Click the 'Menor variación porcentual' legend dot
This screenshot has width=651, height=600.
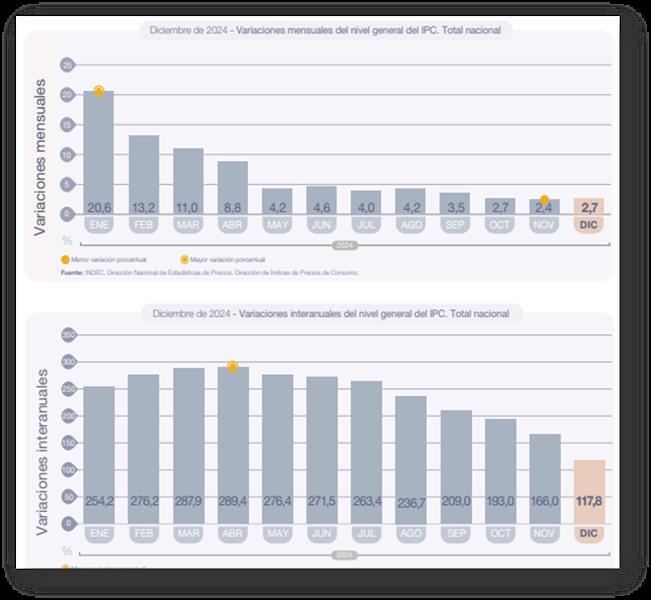point(65,259)
